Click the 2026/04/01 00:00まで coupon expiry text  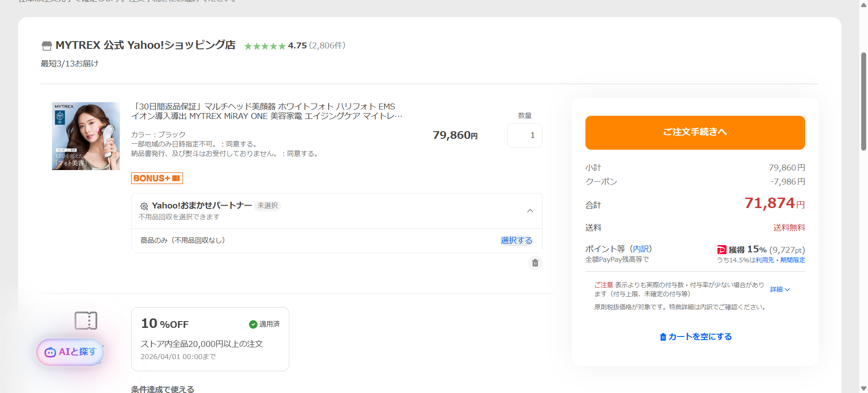click(178, 357)
